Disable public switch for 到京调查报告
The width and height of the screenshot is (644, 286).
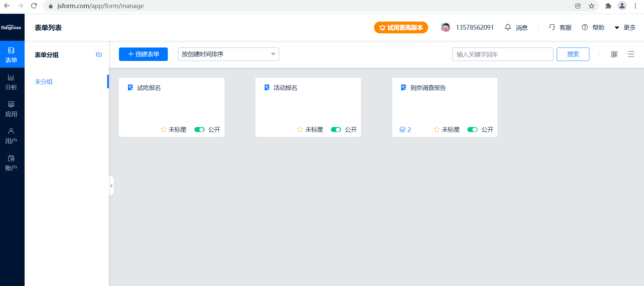[472, 130]
